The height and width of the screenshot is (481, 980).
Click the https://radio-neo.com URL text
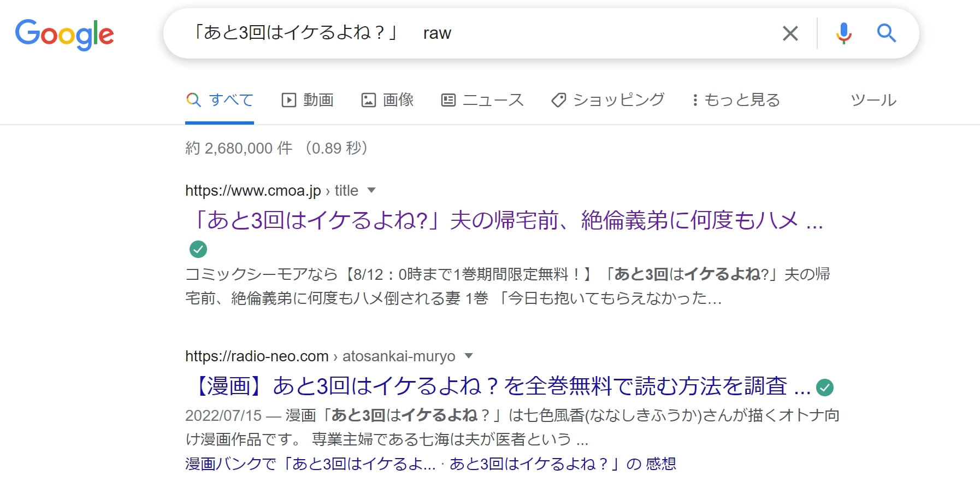coord(257,356)
